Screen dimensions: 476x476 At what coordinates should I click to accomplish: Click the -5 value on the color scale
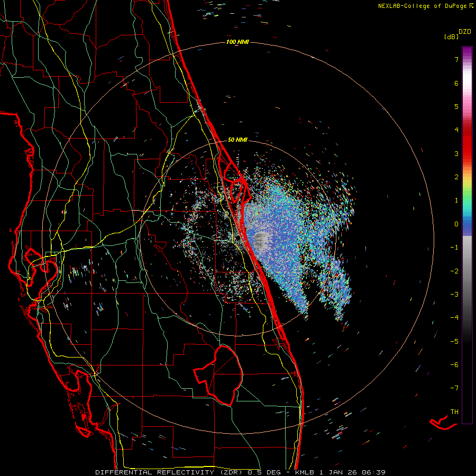pos(454,342)
